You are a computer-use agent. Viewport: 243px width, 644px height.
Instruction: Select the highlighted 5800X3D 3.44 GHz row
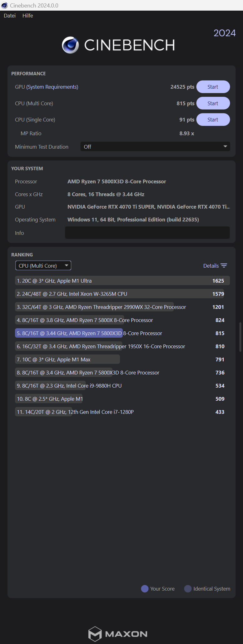122,333
